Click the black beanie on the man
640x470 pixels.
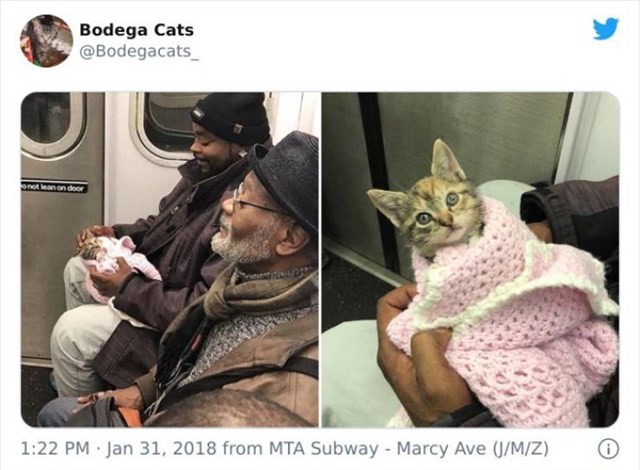tap(231, 116)
